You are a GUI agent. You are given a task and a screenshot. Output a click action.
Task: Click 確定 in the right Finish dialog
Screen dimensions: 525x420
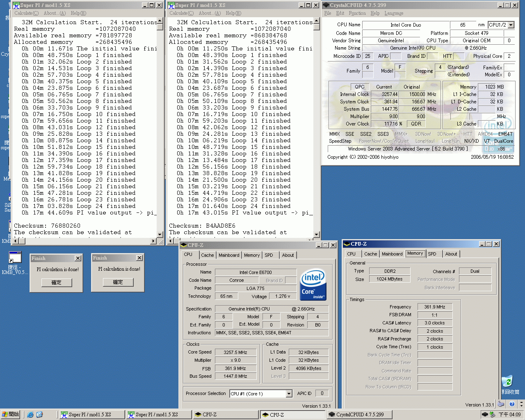pyautogui.click(x=118, y=282)
